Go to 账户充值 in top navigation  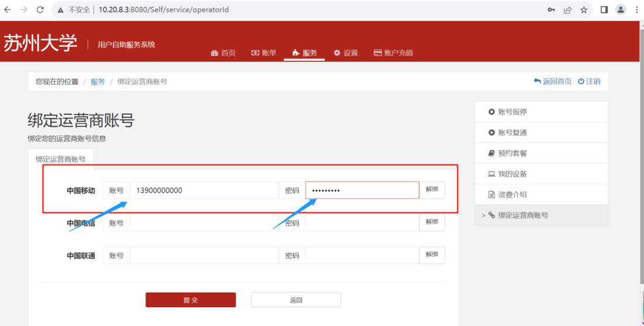tap(393, 53)
